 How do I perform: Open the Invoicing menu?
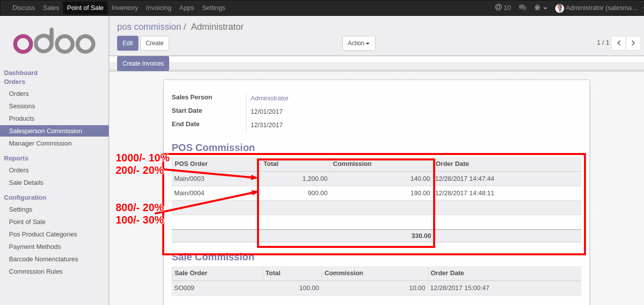pyautogui.click(x=159, y=8)
